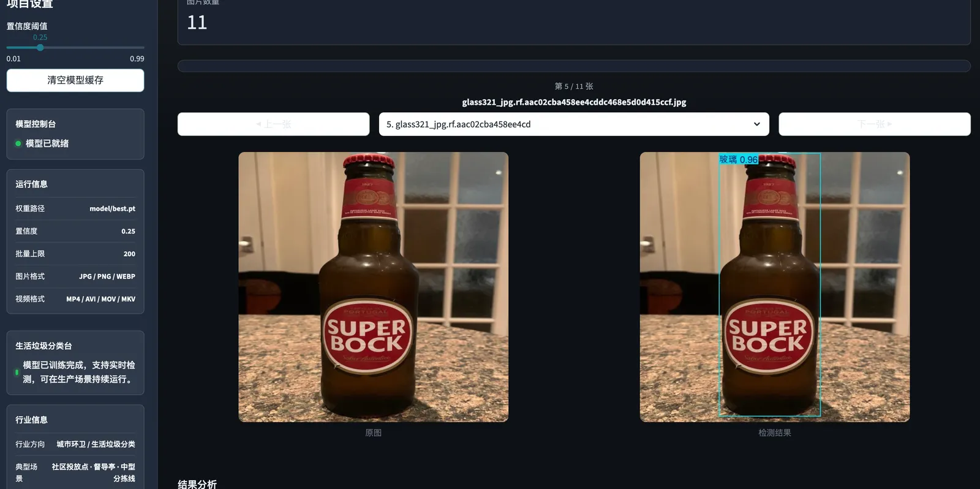The image size is (980, 489).
Task: Select the model/best.pt weight path value
Action: [x=113, y=208]
